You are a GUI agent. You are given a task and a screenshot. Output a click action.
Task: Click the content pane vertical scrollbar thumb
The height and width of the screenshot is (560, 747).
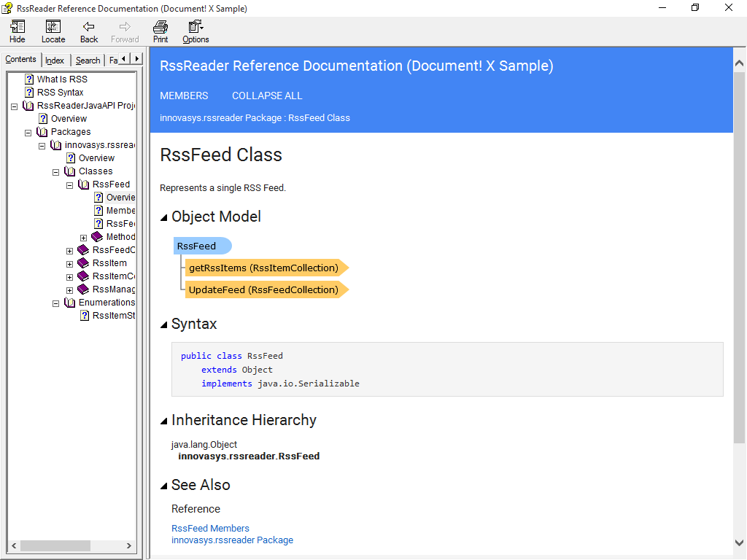(x=739, y=257)
